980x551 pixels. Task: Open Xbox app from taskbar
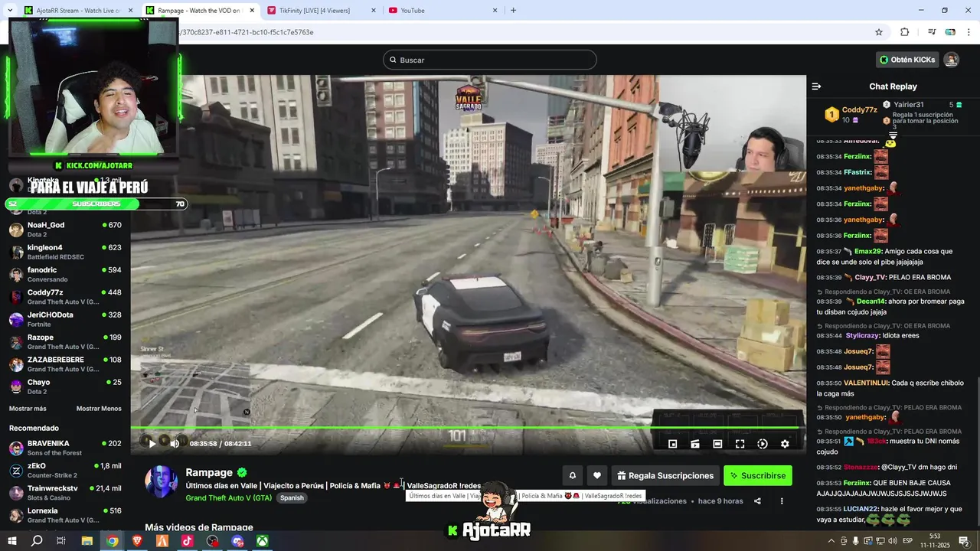click(262, 541)
